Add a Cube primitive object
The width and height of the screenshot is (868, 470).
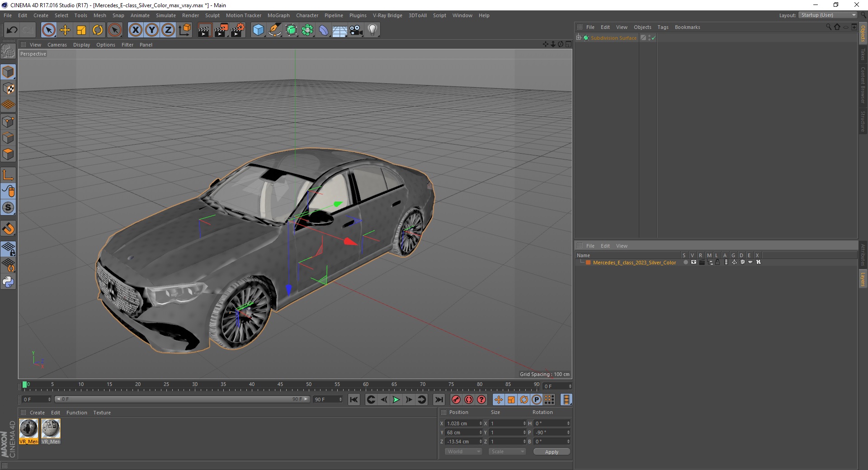tap(258, 30)
